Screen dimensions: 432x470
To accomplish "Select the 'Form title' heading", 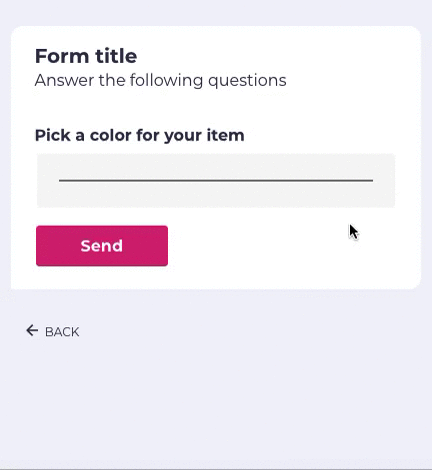I will click(86, 56).
